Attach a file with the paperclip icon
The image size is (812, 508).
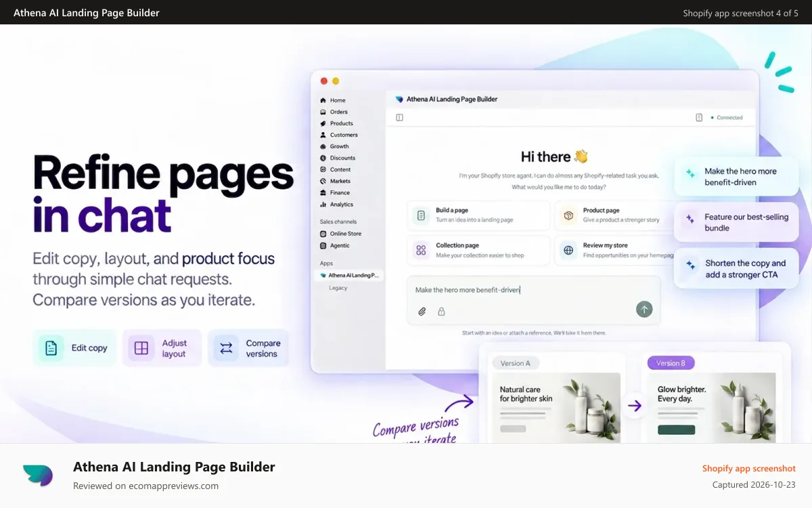pyautogui.click(x=422, y=312)
